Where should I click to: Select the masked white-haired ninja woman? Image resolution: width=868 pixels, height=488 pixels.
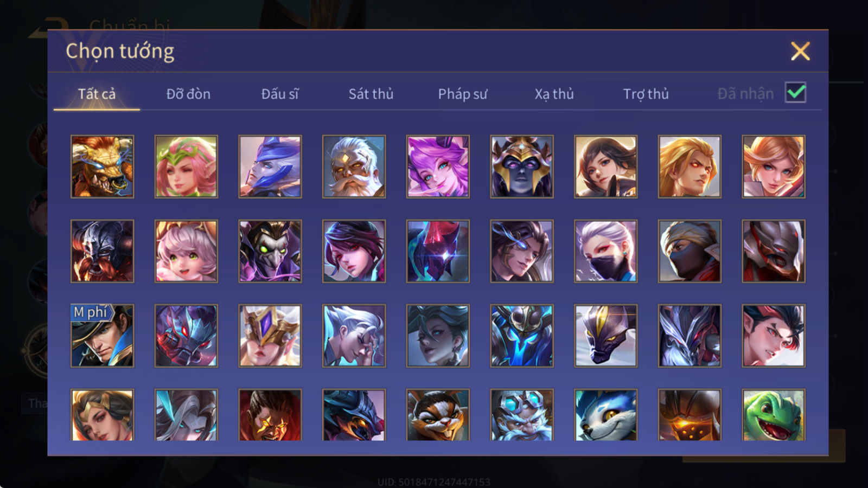[x=606, y=251]
